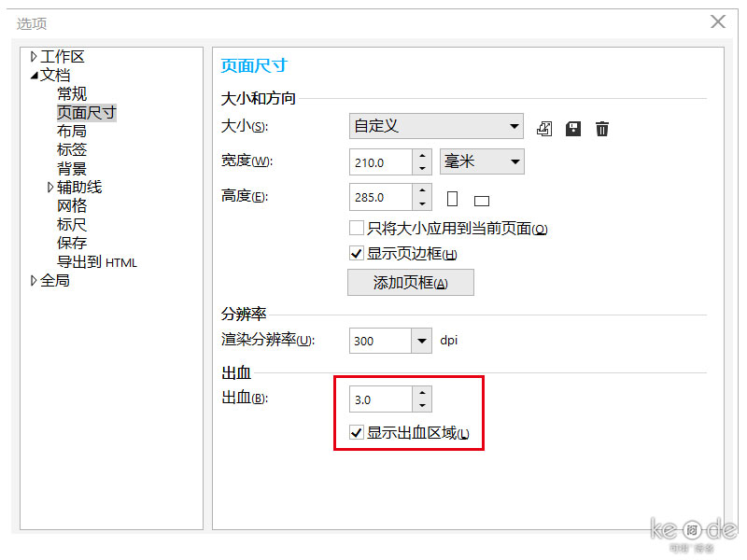Image resolution: width=747 pixels, height=560 pixels.
Task: Delete the page size with trash icon
Action: coord(601,128)
